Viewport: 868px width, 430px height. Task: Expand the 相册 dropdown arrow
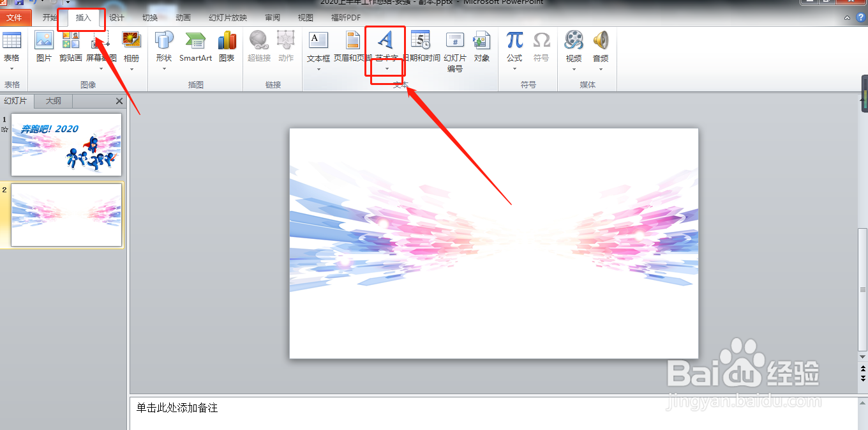[131, 69]
